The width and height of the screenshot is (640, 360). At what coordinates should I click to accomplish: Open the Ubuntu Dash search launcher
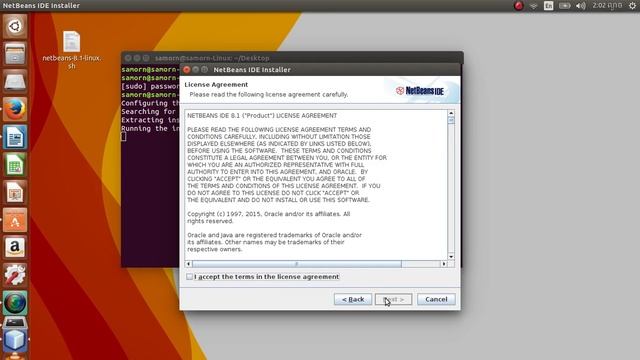click(x=15, y=26)
